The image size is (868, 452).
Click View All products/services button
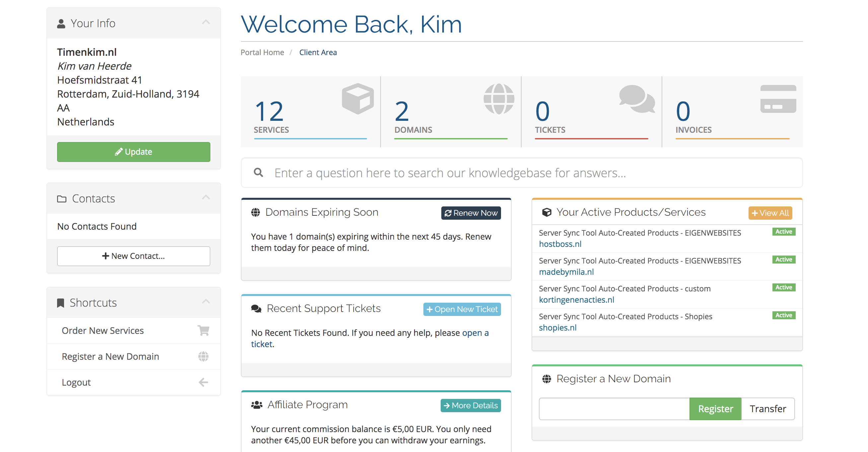coord(770,213)
